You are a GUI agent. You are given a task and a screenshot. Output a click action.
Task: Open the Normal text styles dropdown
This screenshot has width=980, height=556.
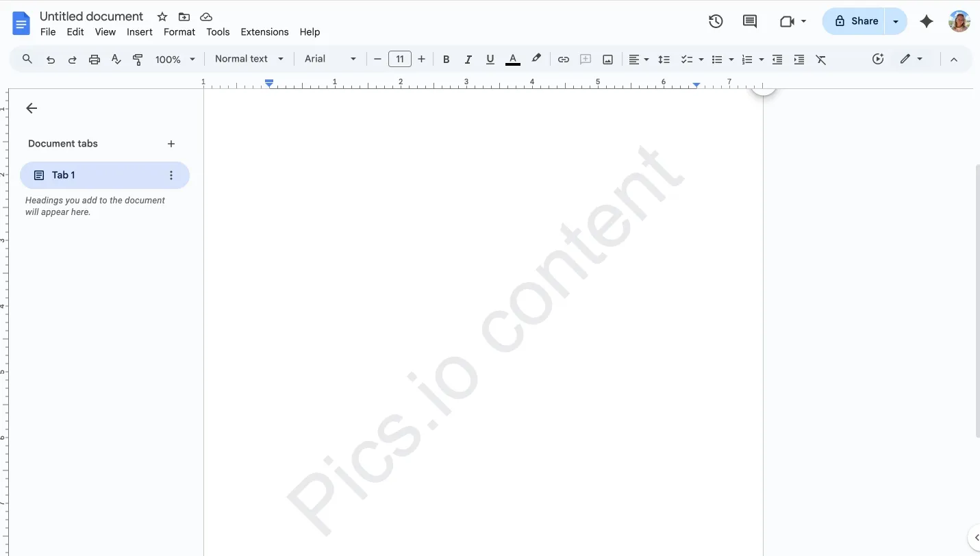[249, 59]
